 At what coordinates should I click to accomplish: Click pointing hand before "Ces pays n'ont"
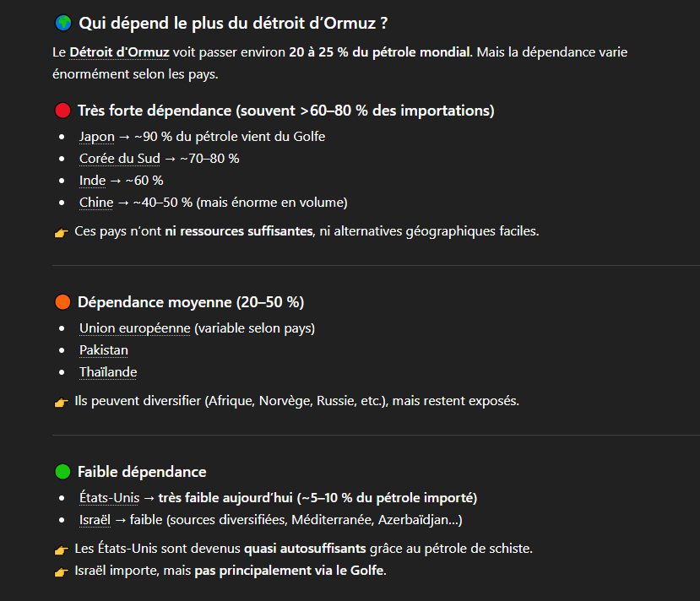pos(62,232)
